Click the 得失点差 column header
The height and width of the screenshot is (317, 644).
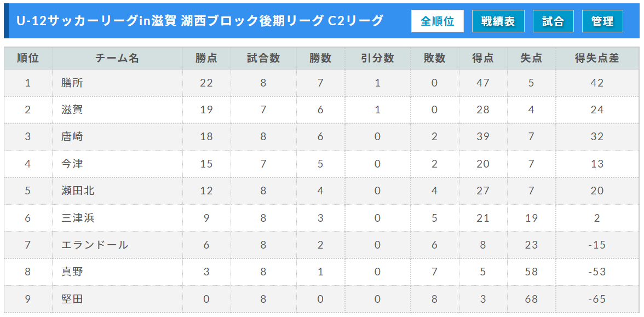[597, 58]
